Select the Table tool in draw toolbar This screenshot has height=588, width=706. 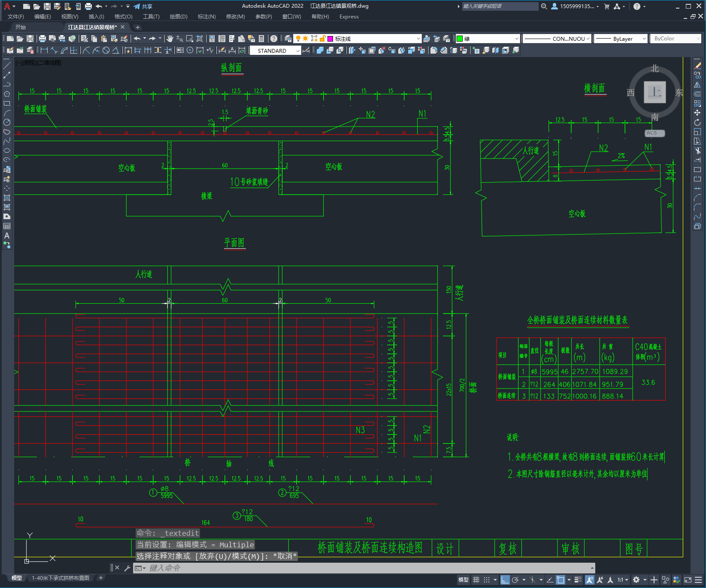tap(7, 226)
